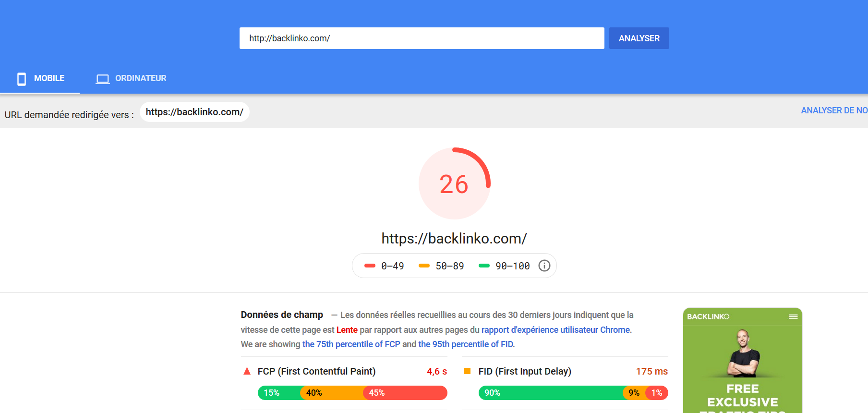Click the 4,6 s FCP value
868x413 pixels.
pos(437,371)
